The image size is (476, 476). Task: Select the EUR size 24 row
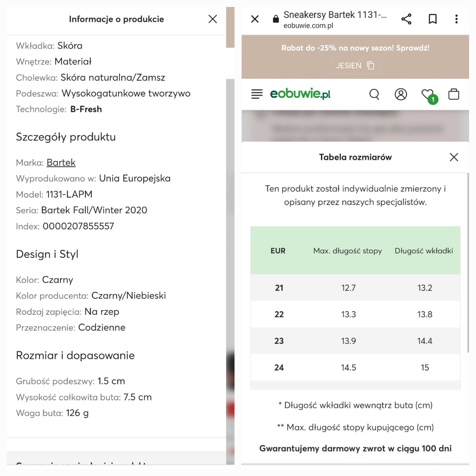355,367
